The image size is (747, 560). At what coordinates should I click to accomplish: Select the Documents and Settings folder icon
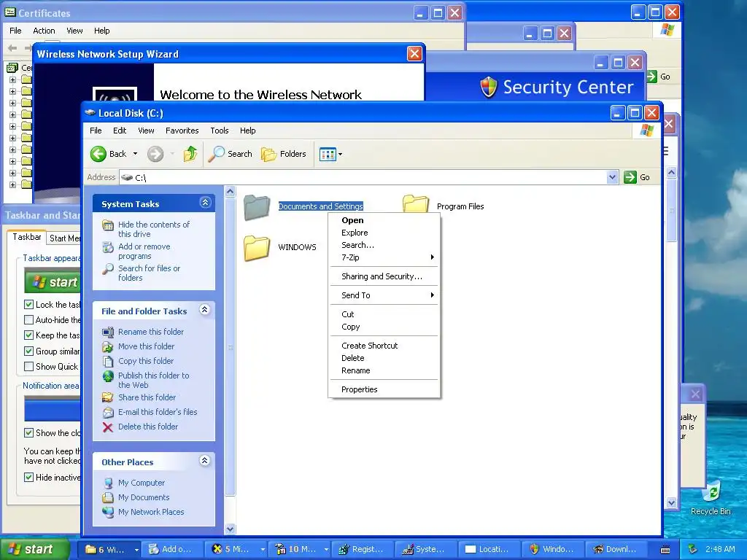click(x=257, y=207)
